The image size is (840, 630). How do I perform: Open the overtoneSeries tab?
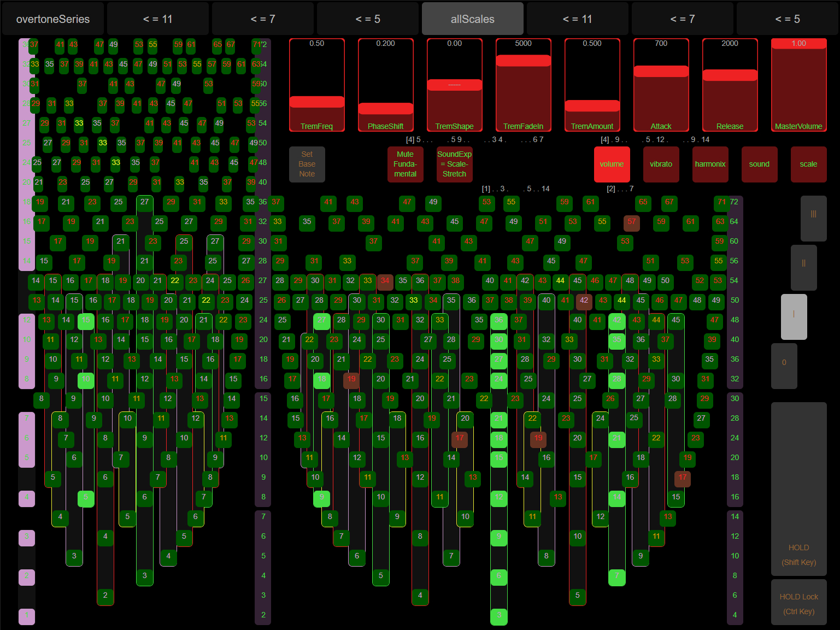click(53, 19)
